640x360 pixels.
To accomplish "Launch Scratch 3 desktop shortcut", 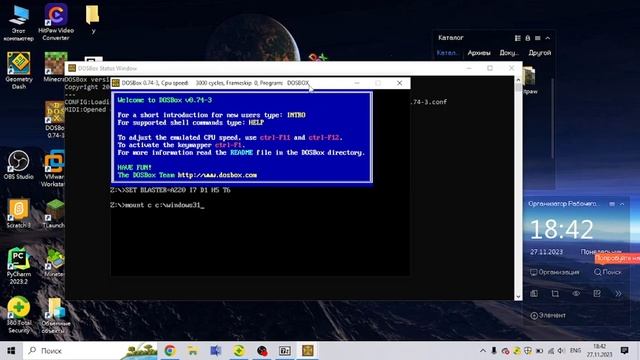I will (18, 213).
